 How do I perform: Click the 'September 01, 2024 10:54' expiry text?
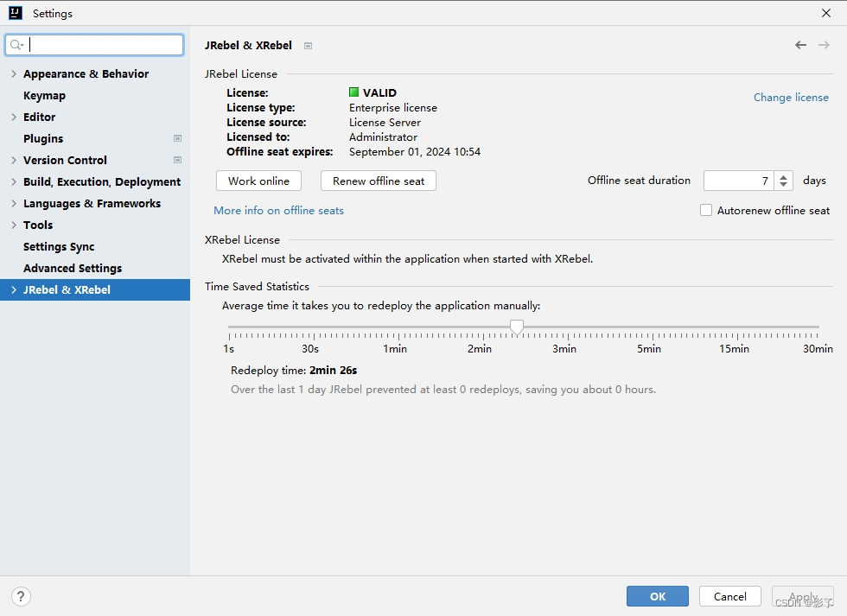414,152
